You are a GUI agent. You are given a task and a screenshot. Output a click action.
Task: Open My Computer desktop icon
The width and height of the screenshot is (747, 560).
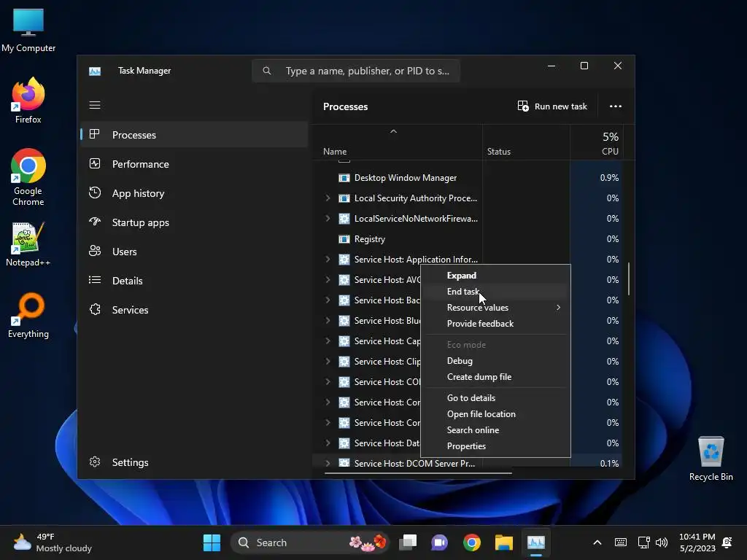28,30
